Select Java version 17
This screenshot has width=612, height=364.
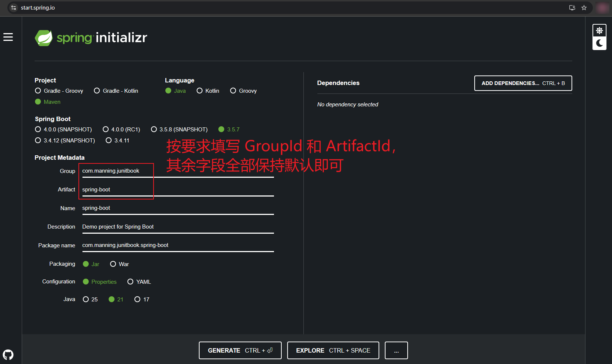coord(142,300)
